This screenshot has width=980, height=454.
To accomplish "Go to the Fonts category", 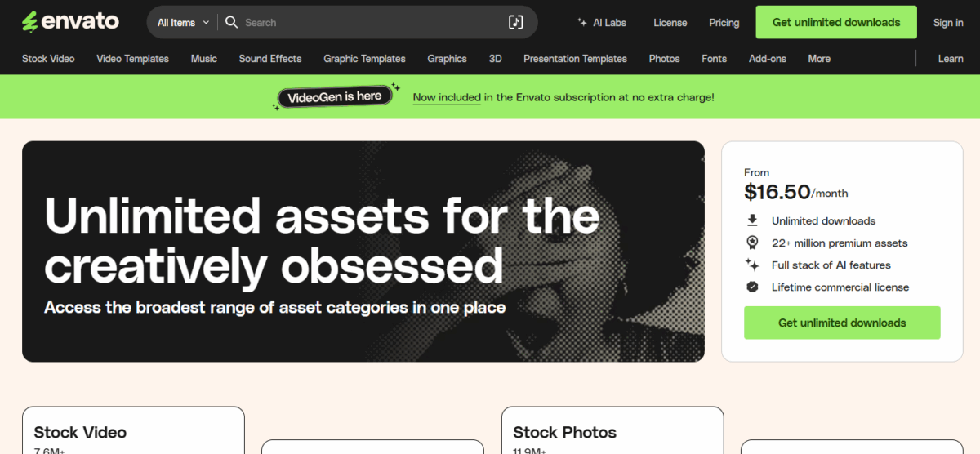I will tap(714, 59).
